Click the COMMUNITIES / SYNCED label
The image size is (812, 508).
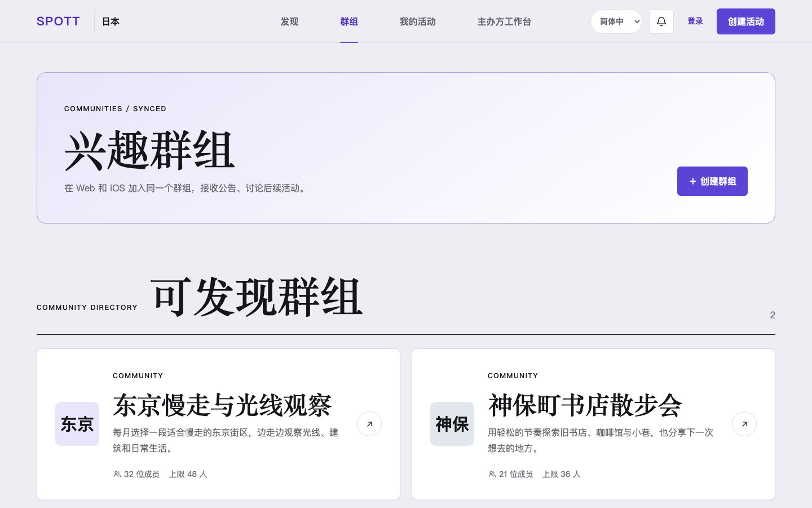pos(115,108)
